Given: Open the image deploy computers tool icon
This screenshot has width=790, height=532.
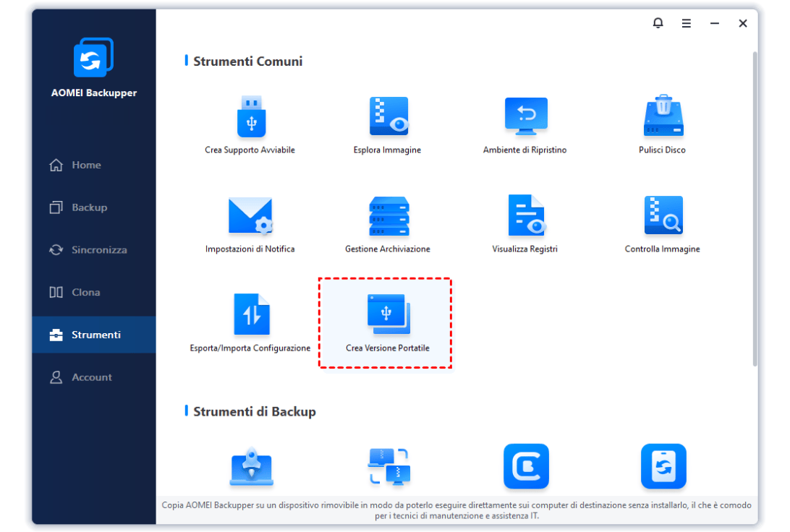Looking at the screenshot, I should pos(388,466).
